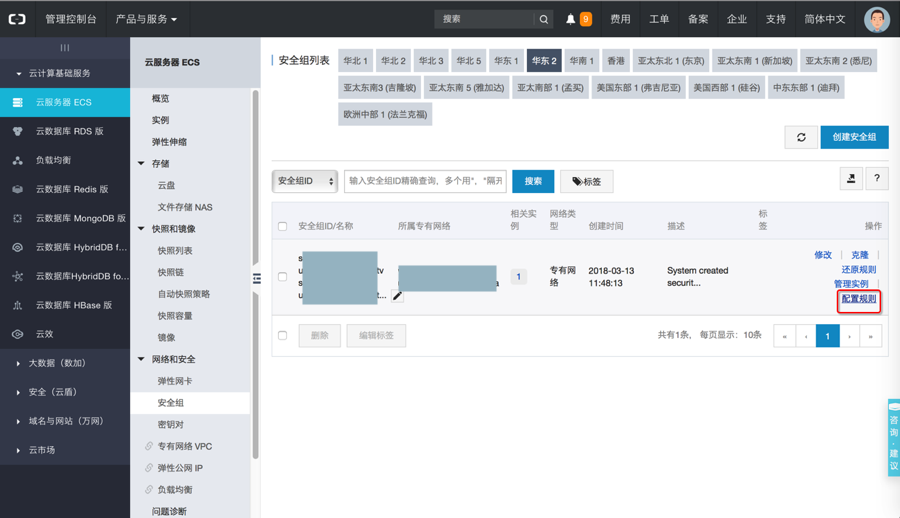This screenshot has width=900, height=518.
Task: Click the export icon button
Action: [851, 179]
